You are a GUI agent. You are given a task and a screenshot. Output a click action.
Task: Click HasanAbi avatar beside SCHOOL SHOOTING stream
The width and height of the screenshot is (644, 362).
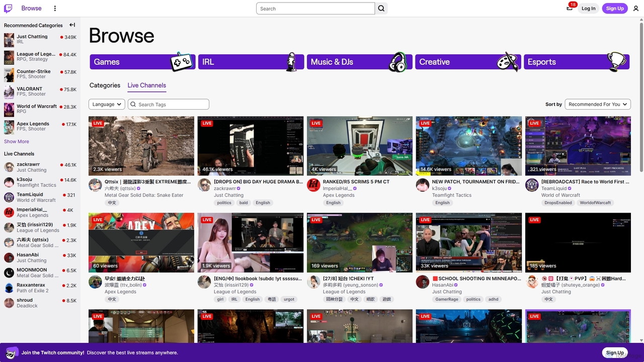coord(423,282)
